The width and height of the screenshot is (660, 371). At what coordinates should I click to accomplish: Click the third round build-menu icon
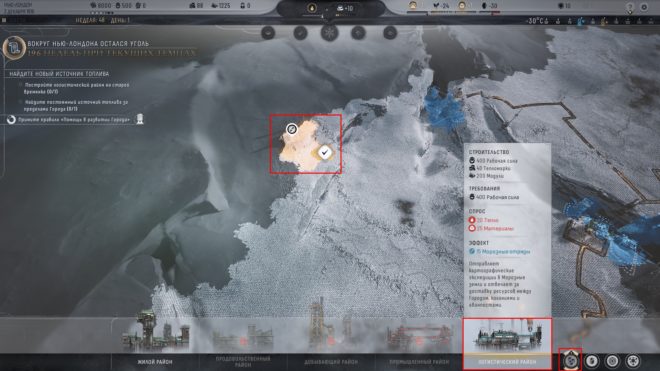(612, 361)
